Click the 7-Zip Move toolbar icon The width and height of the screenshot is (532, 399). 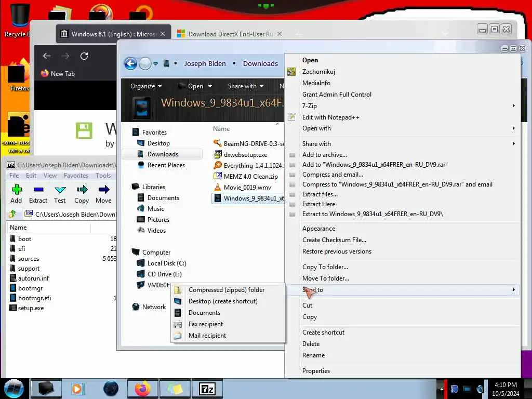103,190
